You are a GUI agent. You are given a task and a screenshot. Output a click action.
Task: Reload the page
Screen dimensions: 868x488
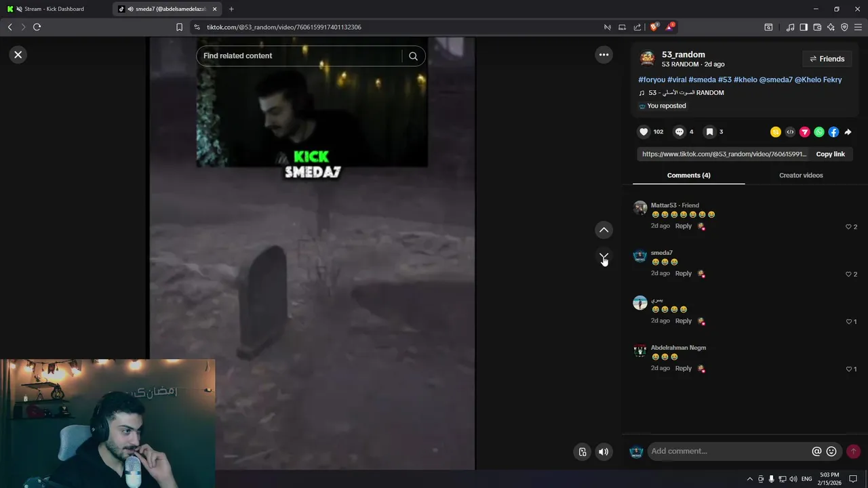pyautogui.click(x=37, y=27)
